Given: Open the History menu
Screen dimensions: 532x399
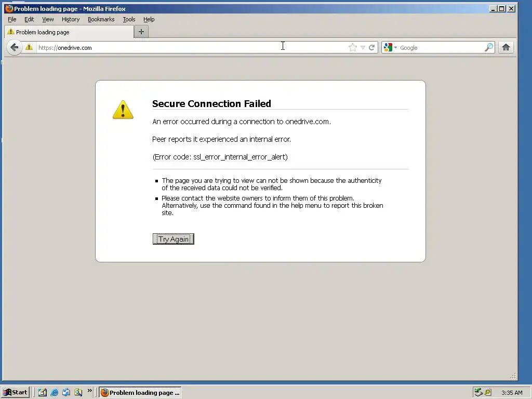Looking at the screenshot, I should point(71,19).
